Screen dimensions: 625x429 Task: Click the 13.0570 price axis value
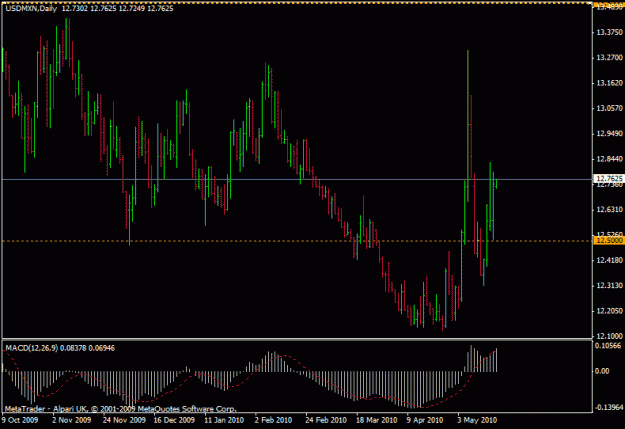coord(609,108)
